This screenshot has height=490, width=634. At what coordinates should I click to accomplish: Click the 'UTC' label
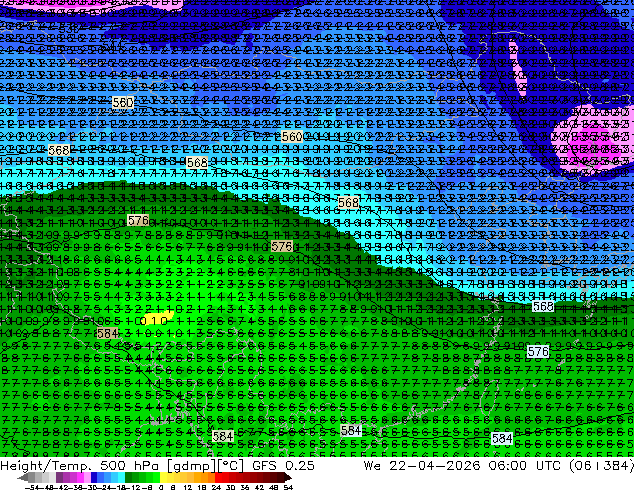tap(550, 465)
